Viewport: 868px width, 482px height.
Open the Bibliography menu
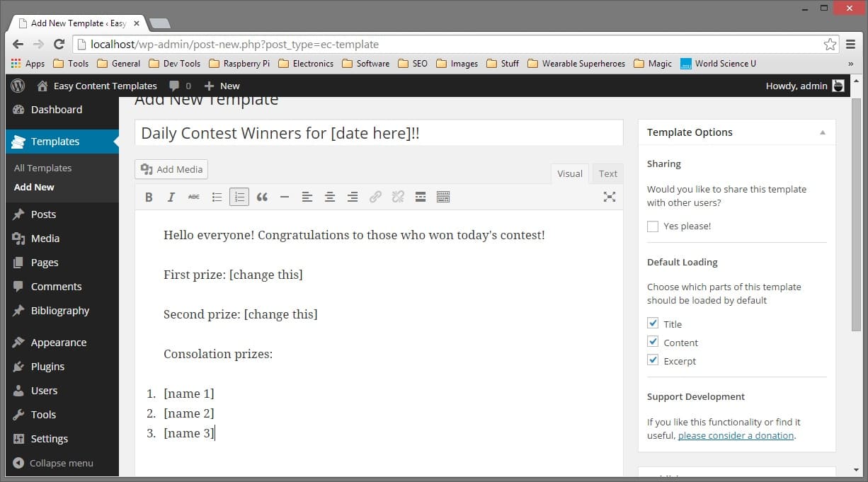(62, 311)
